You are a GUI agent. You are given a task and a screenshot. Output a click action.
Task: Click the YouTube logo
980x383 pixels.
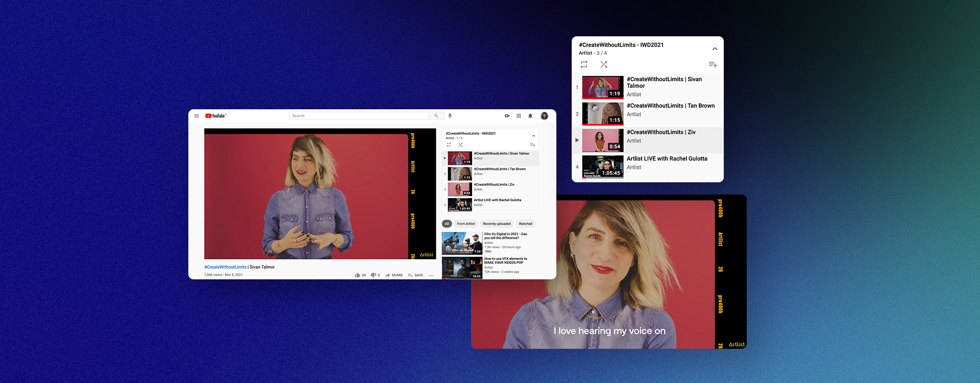click(x=215, y=116)
